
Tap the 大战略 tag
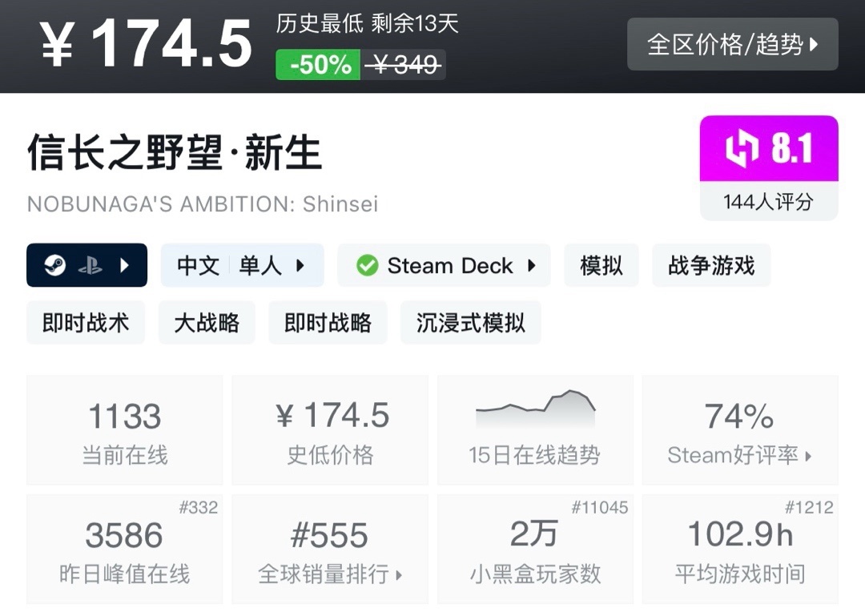click(x=207, y=323)
